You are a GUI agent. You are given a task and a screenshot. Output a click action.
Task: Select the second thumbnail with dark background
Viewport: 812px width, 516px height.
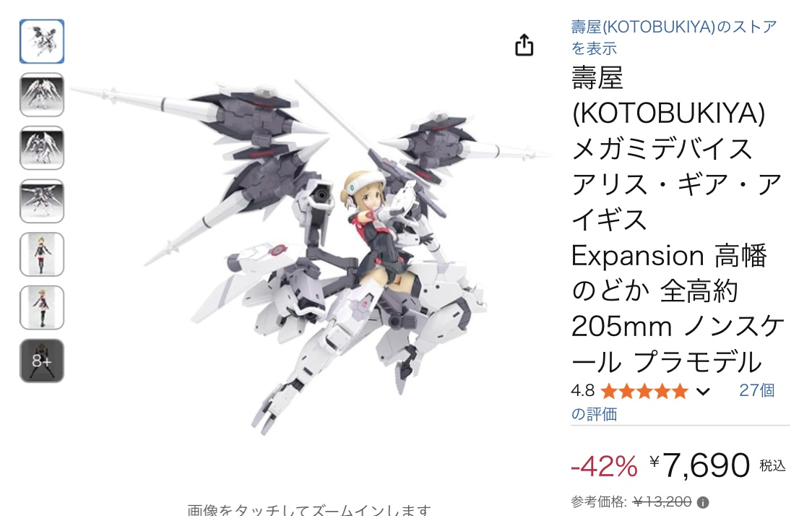(x=42, y=95)
